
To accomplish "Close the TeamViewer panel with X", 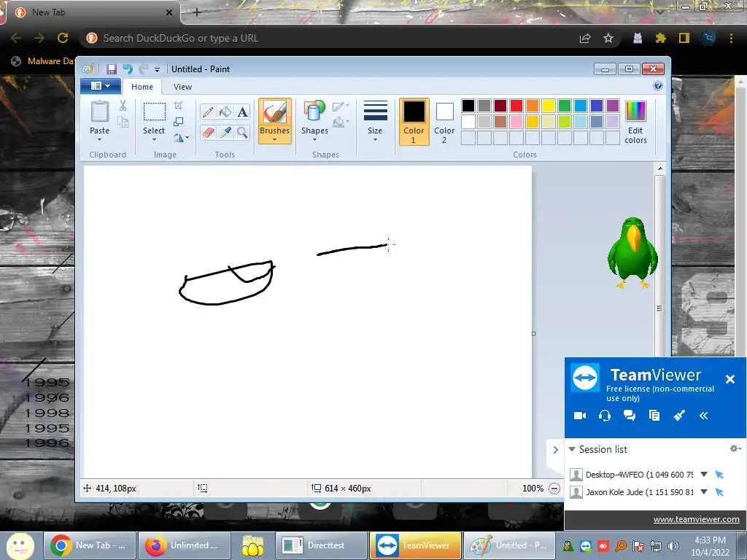I will 729,379.
